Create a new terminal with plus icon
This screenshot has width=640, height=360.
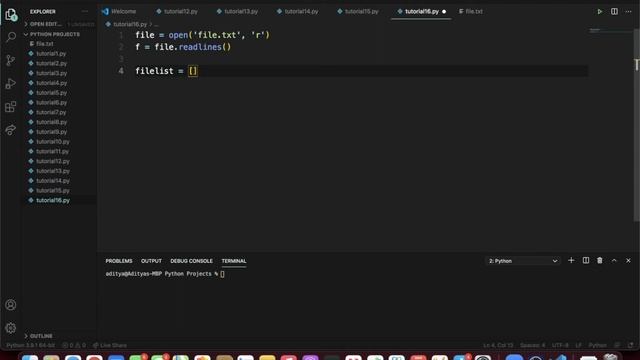(571, 260)
